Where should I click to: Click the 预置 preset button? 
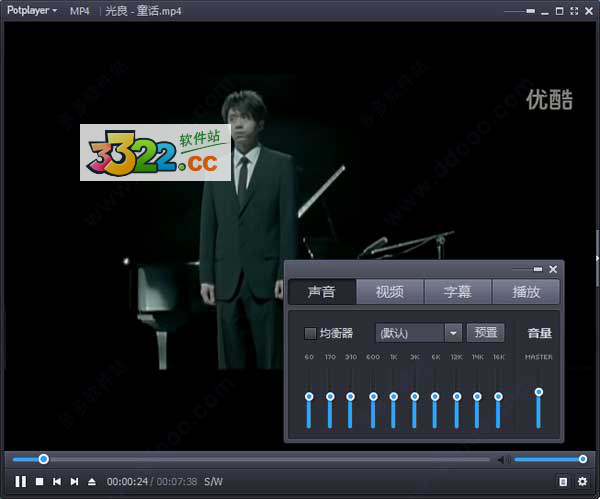pos(486,333)
